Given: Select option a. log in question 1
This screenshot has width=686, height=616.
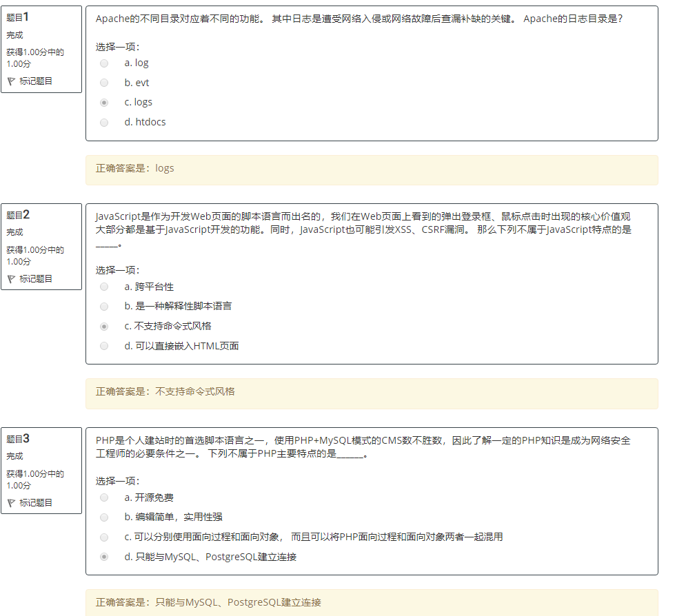Looking at the screenshot, I should coord(104,63).
